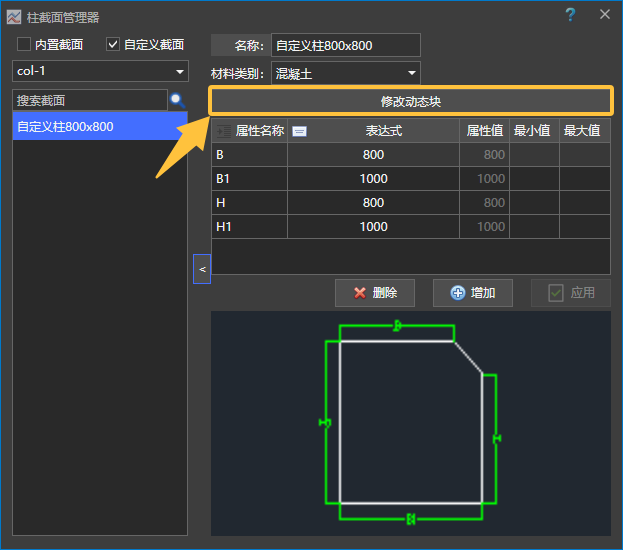This screenshot has height=550, width=623.
Task: Click the H1 row expression 1000
Action: point(373,227)
